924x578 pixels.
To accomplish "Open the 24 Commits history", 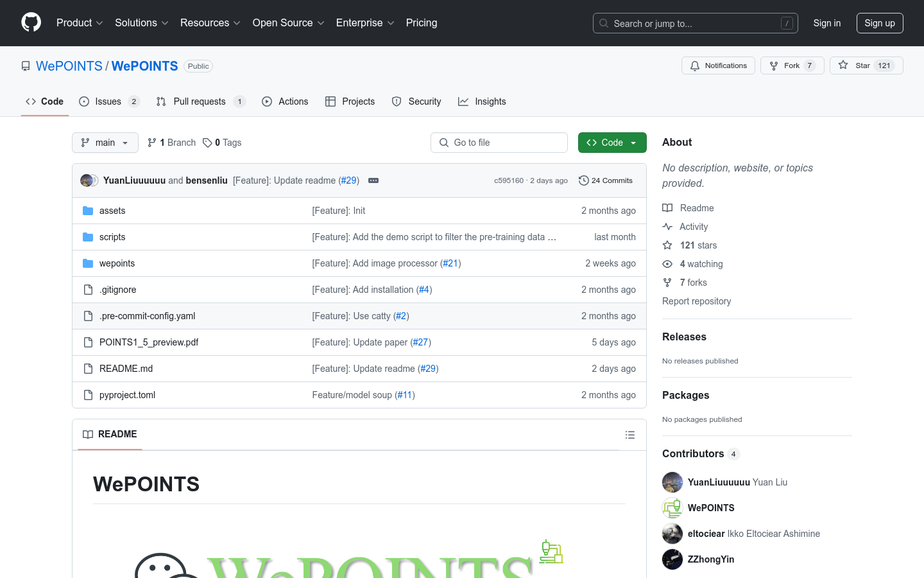I will 606,180.
